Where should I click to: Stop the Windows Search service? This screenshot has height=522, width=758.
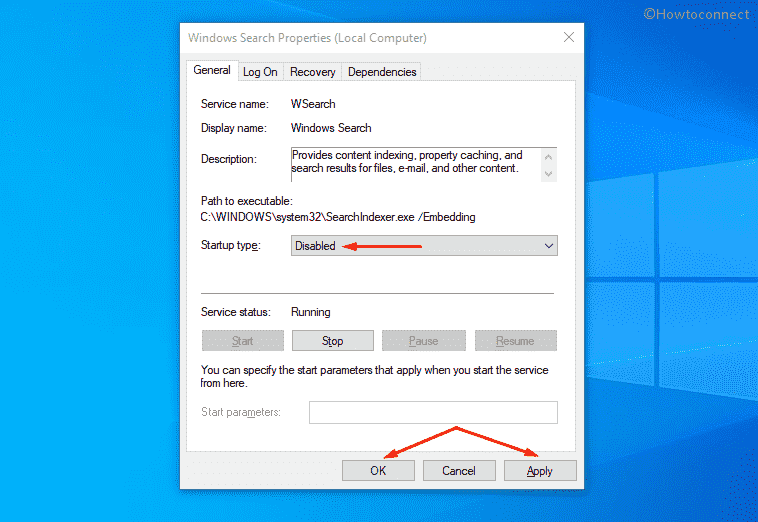(x=333, y=341)
